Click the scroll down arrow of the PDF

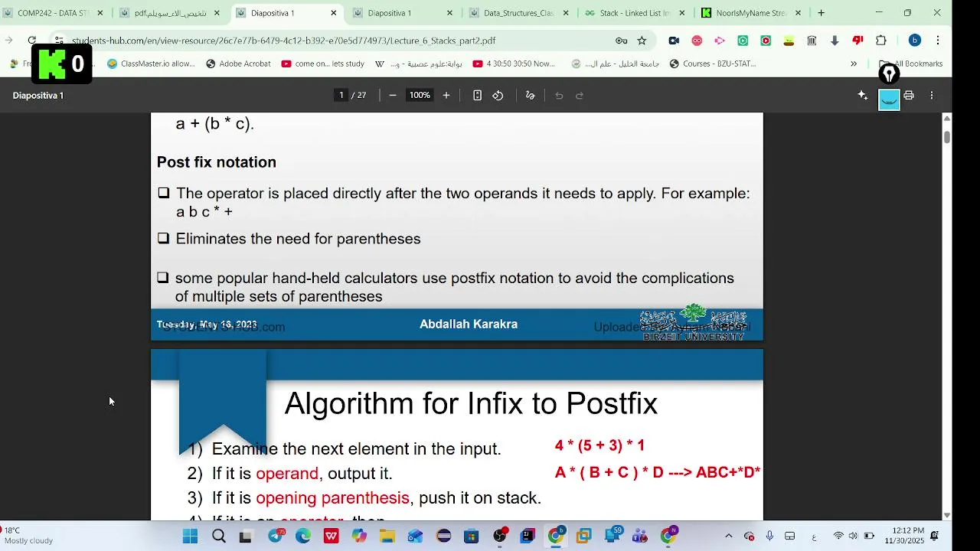[x=947, y=515]
